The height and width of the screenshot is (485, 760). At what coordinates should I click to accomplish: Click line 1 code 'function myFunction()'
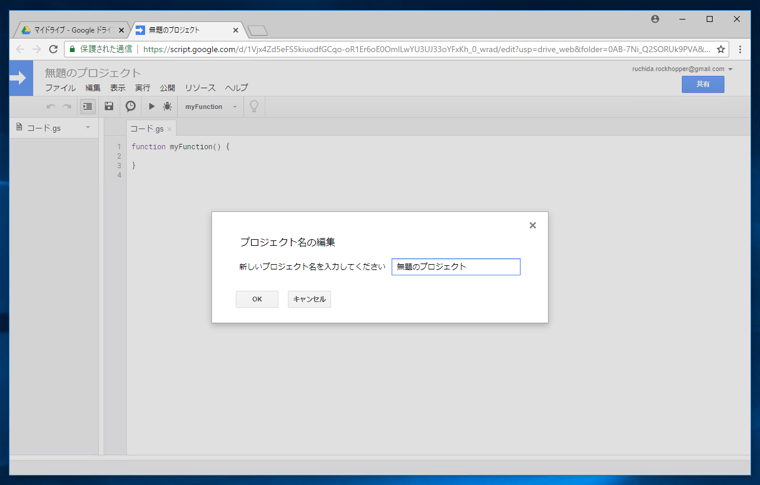pos(180,146)
